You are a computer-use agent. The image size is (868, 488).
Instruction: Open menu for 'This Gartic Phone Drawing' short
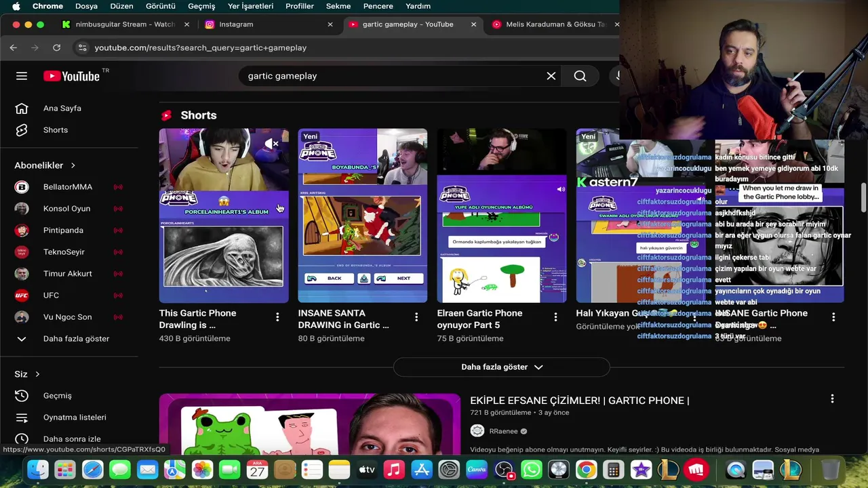(x=277, y=317)
